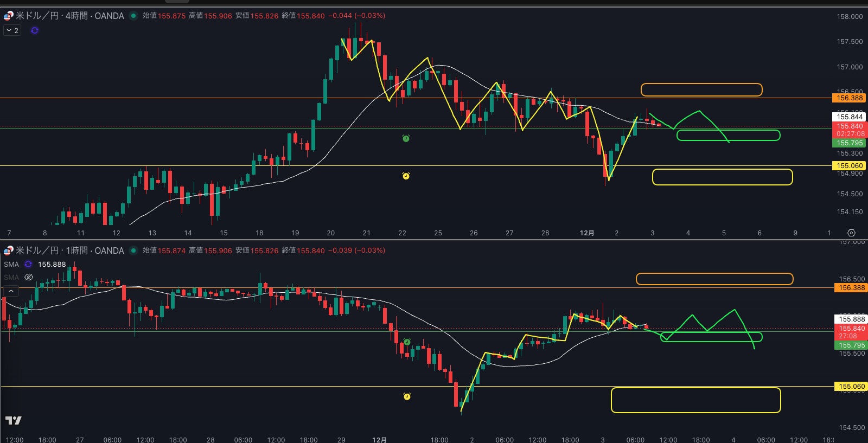This screenshot has width=868, height=443.
Task: Click the purple loading icon beside SMA 155.888
Action: pyautogui.click(x=28, y=264)
